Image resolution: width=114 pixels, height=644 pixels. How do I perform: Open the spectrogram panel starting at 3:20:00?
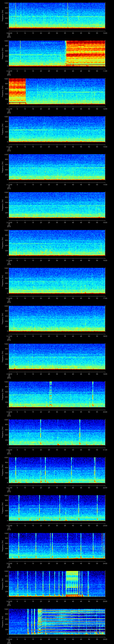point(57,432)
